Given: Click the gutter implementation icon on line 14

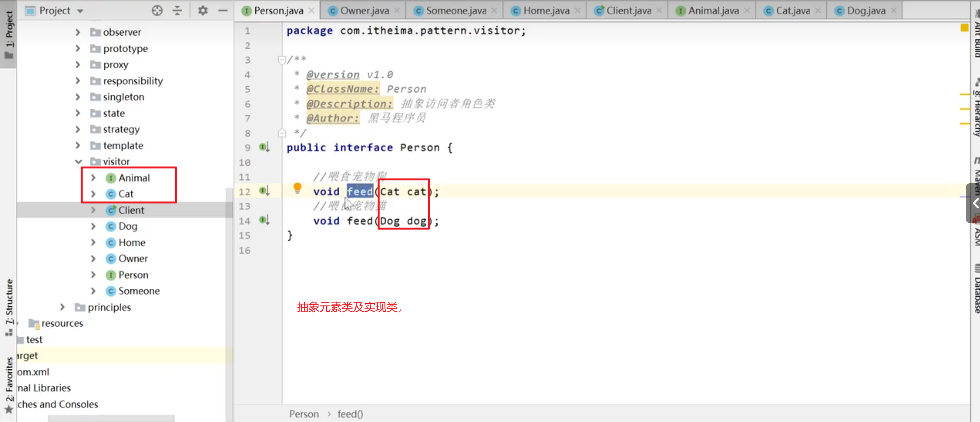Looking at the screenshot, I should click(x=264, y=220).
